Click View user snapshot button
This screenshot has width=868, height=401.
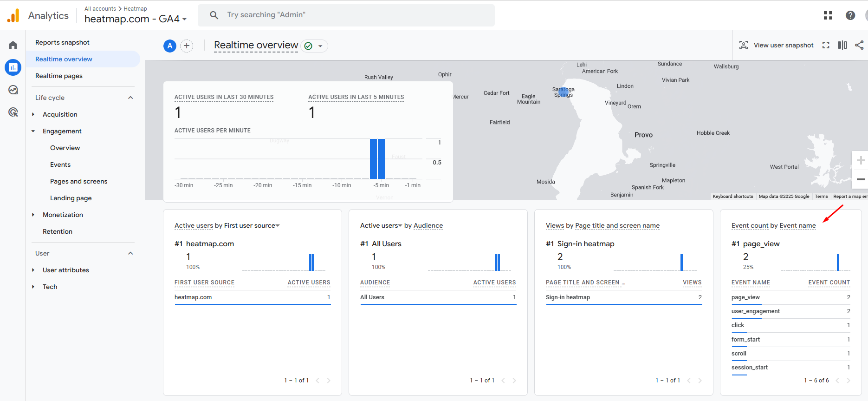click(x=776, y=45)
